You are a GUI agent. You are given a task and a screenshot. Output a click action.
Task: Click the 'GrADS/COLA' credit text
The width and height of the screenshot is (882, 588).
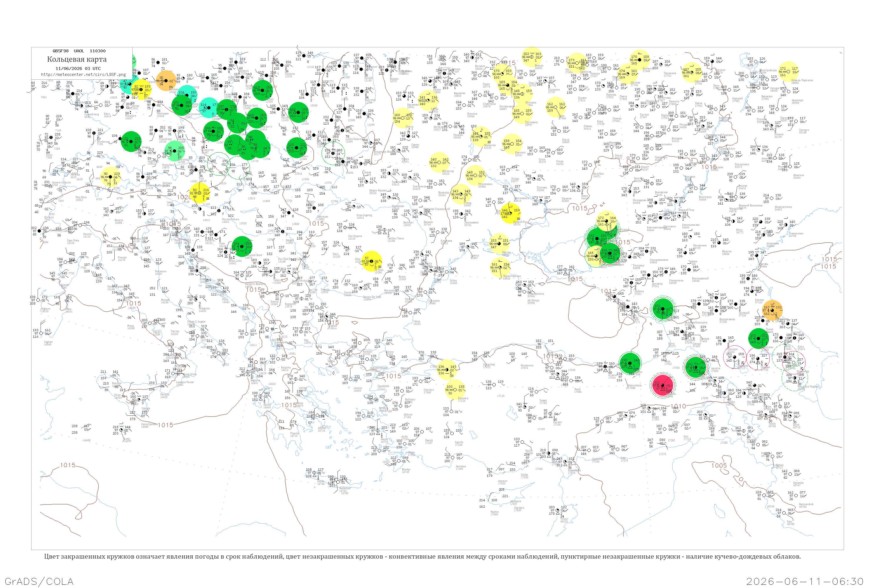click(39, 582)
